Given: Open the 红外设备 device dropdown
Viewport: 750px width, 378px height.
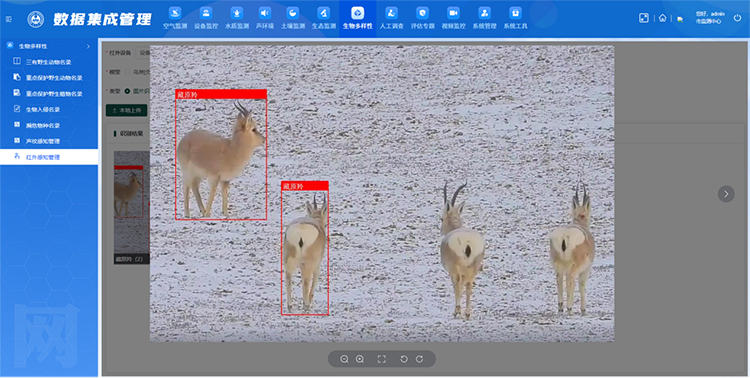Looking at the screenshot, I should coord(143,53).
